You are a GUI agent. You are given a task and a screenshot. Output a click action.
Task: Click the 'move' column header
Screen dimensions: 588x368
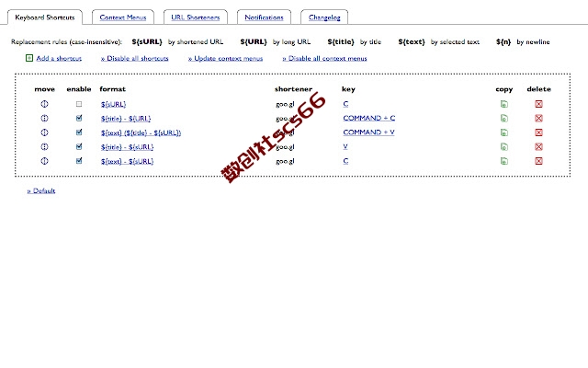tap(45, 89)
